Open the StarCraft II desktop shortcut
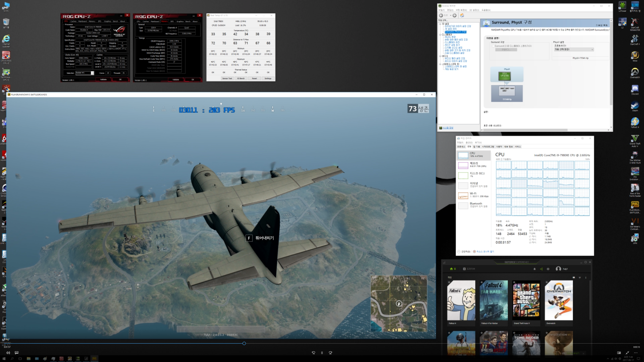This screenshot has width=644, height=362. [635, 40]
